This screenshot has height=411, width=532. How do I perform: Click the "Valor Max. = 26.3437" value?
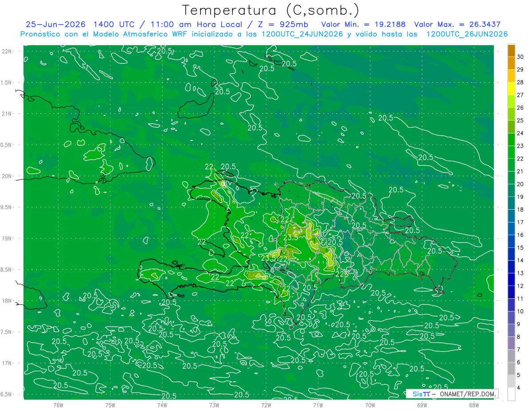[x=458, y=24]
